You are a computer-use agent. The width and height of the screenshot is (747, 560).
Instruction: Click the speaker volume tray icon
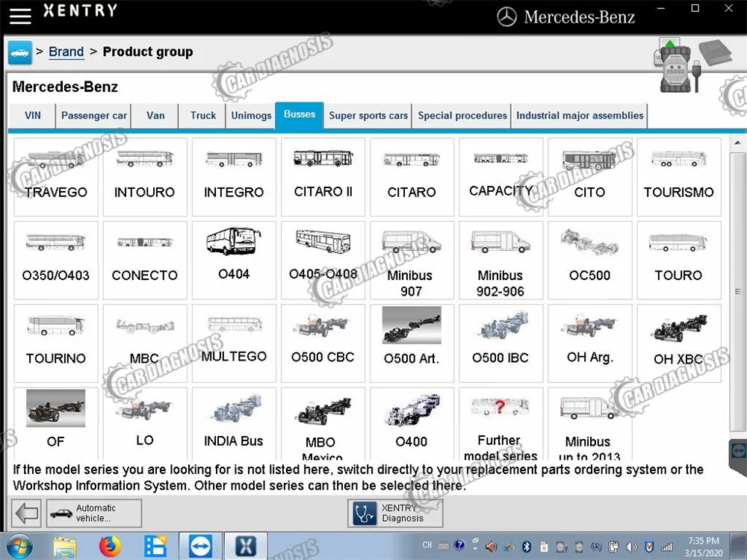pos(632,547)
